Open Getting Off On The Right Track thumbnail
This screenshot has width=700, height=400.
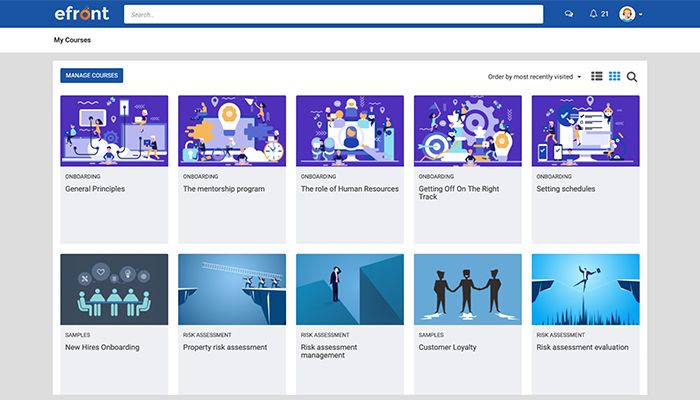[x=467, y=130]
